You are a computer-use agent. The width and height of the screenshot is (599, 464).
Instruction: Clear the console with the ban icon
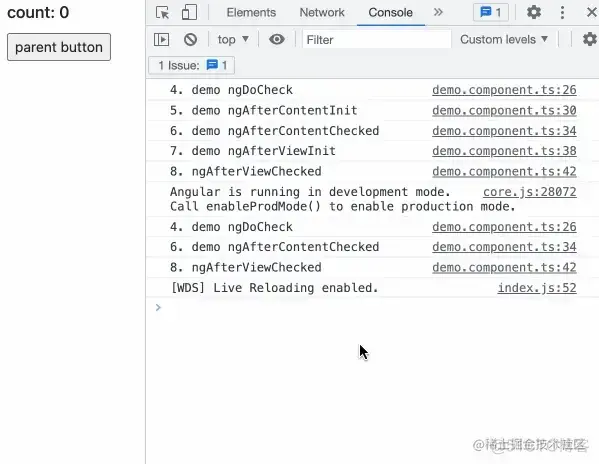pos(190,39)
